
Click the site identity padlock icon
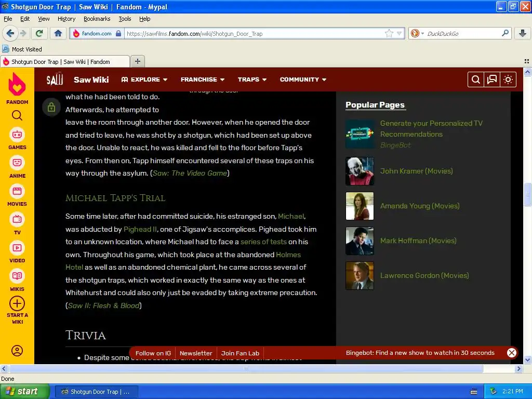[x=118, y=33]
